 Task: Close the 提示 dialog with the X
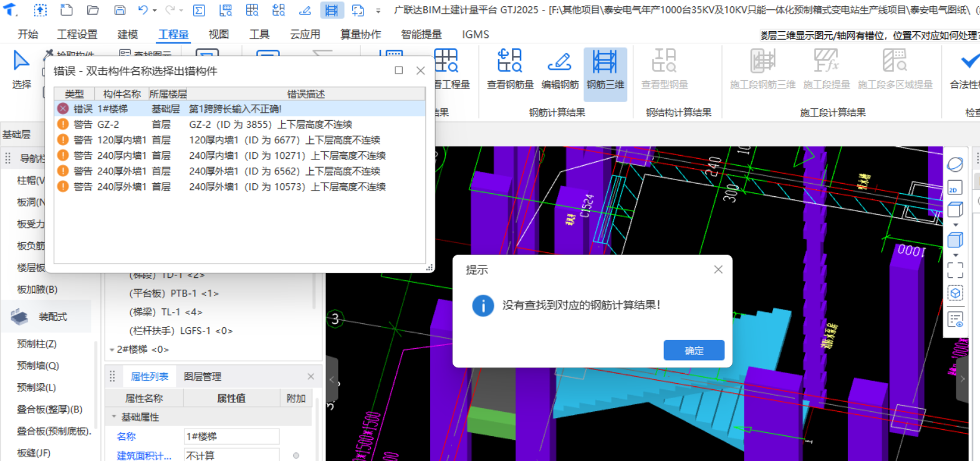[x=718, y=269]
